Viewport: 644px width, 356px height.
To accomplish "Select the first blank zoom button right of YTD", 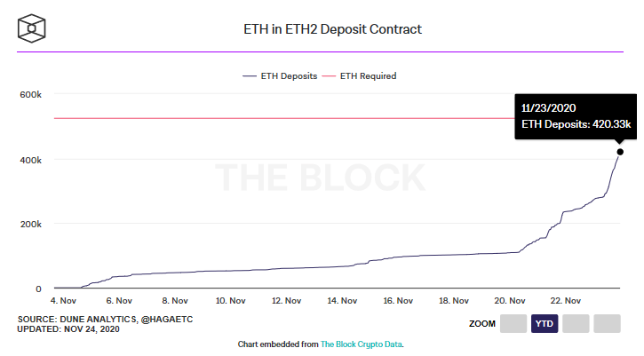I will click(x=576, y=323).
